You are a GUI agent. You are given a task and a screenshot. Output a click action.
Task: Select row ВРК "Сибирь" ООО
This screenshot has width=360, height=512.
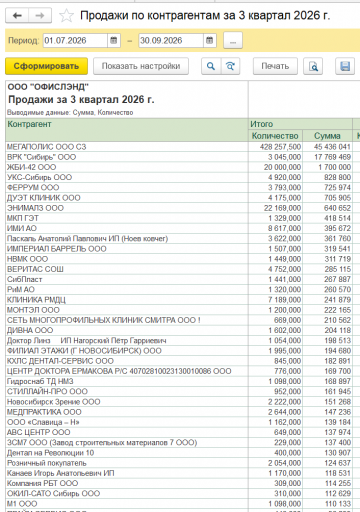point(127,157)
